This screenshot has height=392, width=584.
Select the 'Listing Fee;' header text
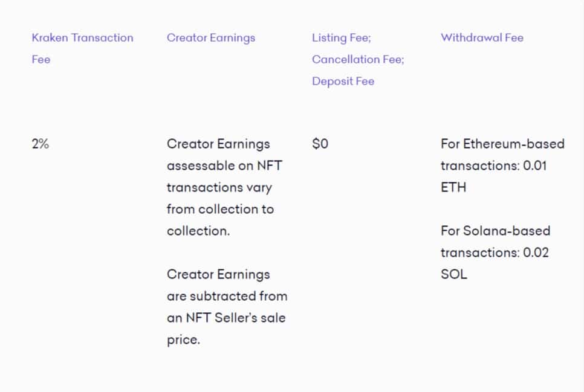(x=342, y=38)
